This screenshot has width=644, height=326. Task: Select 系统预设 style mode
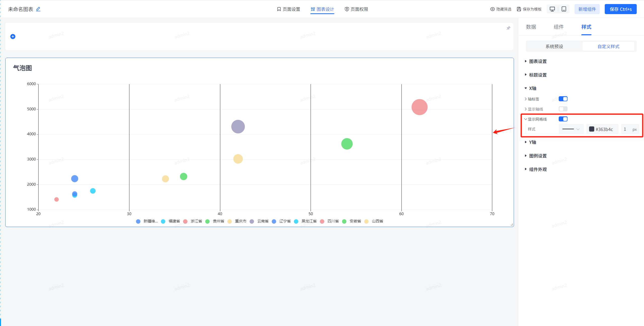point(554,46)
